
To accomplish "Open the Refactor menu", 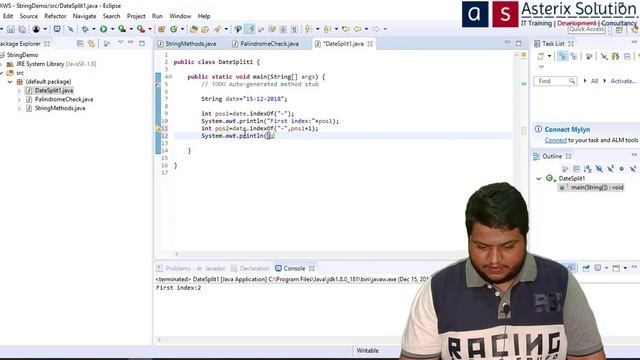I will (x=55, y=16).
